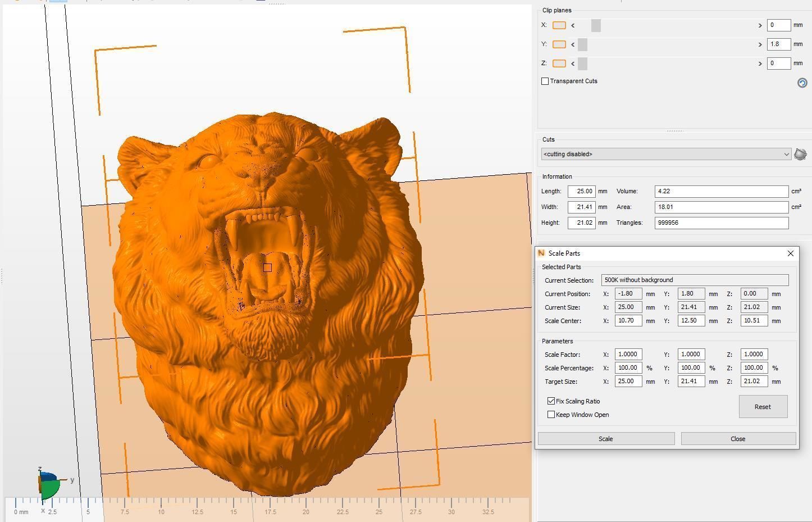Click the Scale Percentage X field

click(628, 368)
